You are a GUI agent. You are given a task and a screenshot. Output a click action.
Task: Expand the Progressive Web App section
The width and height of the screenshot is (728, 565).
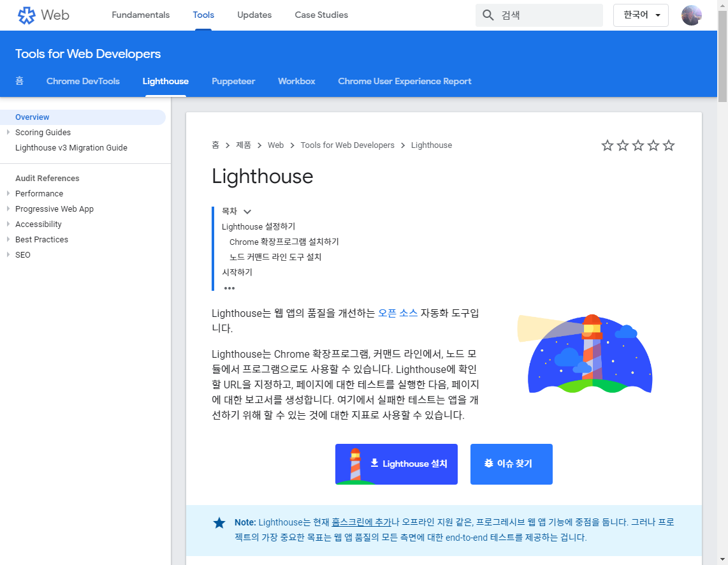[x=8, y=209]
